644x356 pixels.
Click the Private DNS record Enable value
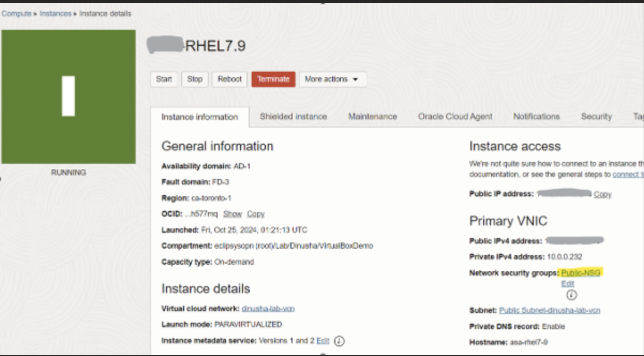[x=553, y=327]
